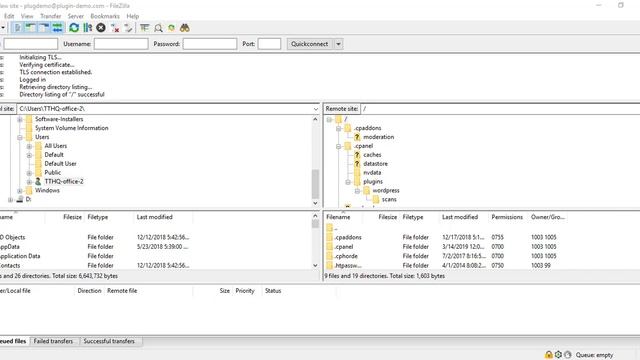Refresh the file and folder lists

[x=74, y=28]
